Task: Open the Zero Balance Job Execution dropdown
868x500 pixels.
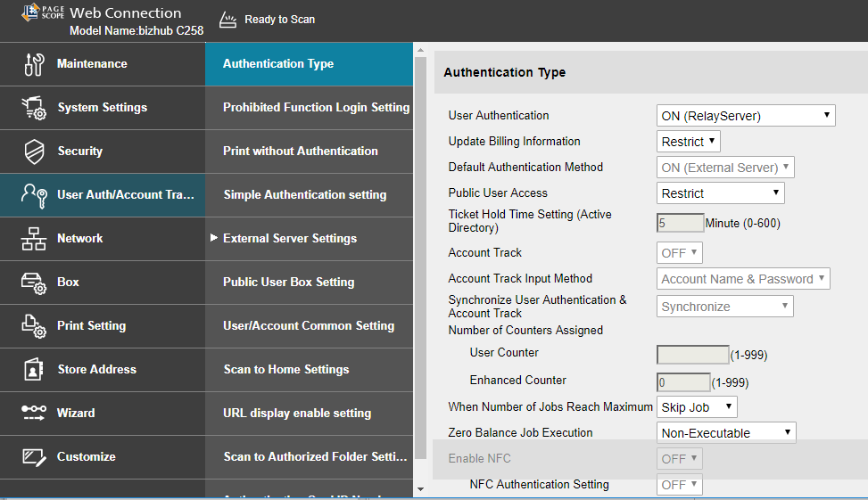Action: (x=726, y=433)
